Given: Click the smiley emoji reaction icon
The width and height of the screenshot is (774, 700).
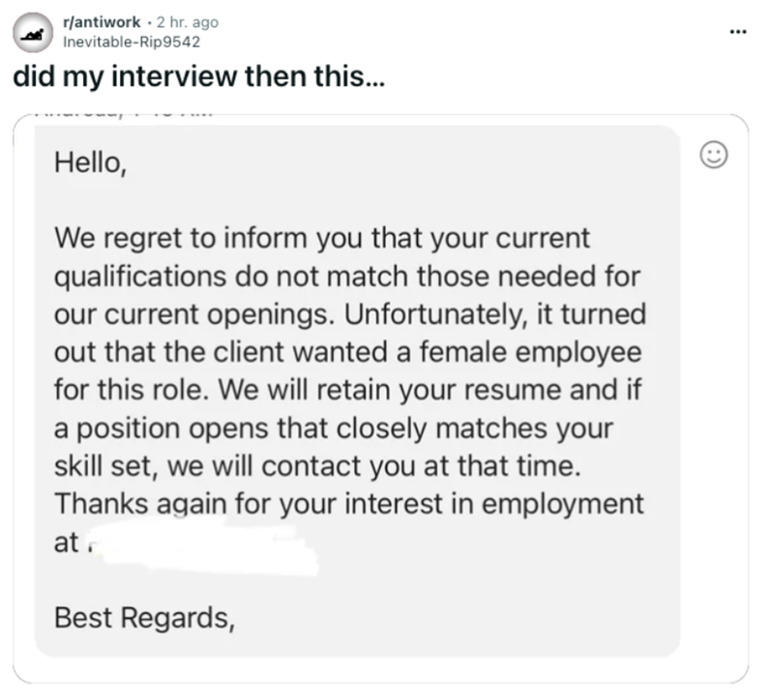Looking at the screenshot, I should [x=712, y=155].
